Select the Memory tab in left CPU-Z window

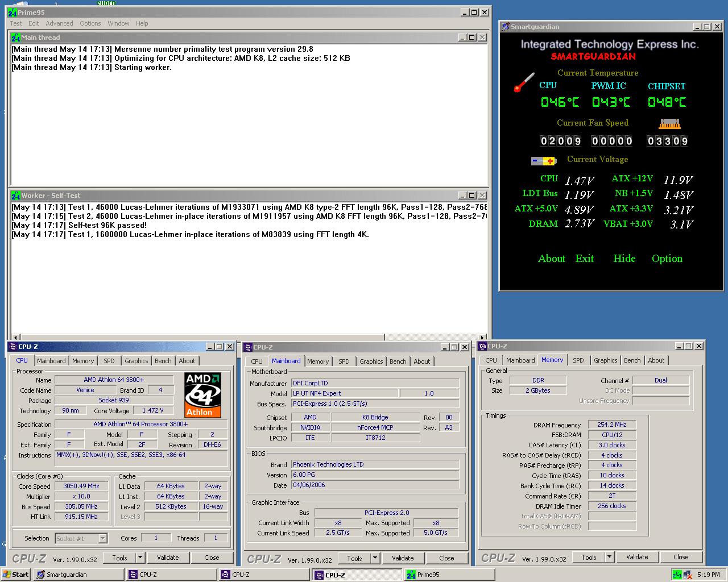pyautogui.click(x=83, y=361)
